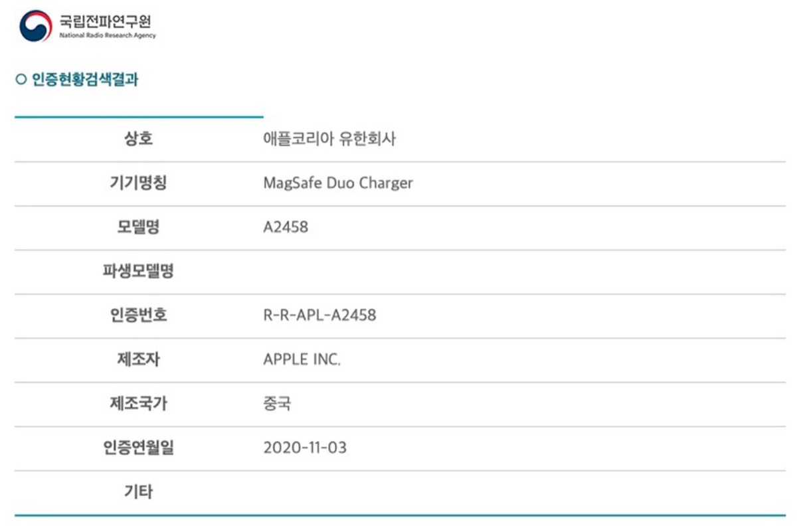
Task: Click the circle bullet before 인증현황검색결과
Action: pos(20,80)
